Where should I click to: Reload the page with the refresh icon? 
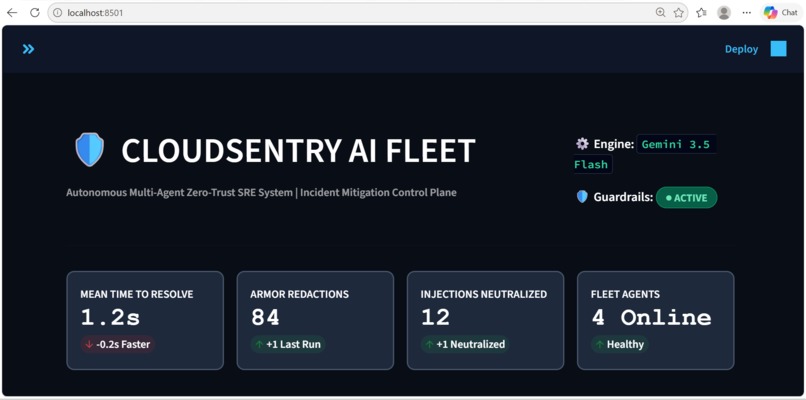point(34,13)
